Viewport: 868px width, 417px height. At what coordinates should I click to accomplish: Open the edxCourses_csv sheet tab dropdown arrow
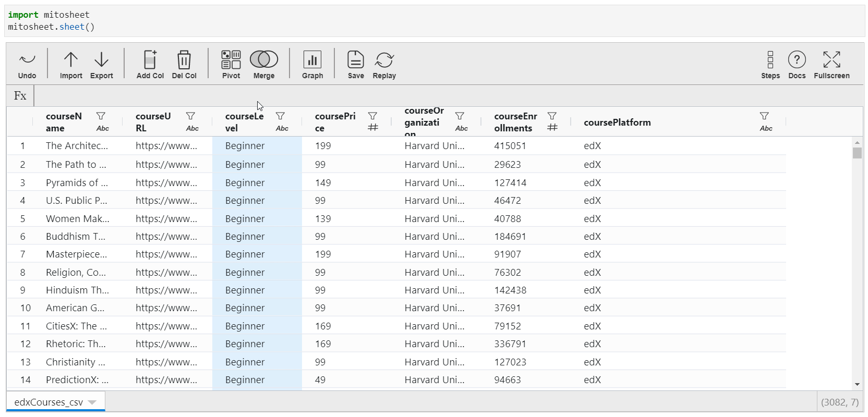(92, 402)
